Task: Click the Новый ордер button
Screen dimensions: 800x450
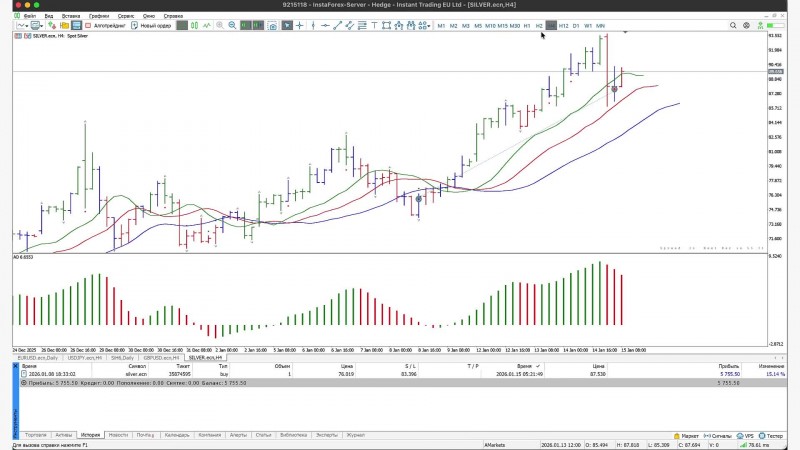Action: coord(151,26)
